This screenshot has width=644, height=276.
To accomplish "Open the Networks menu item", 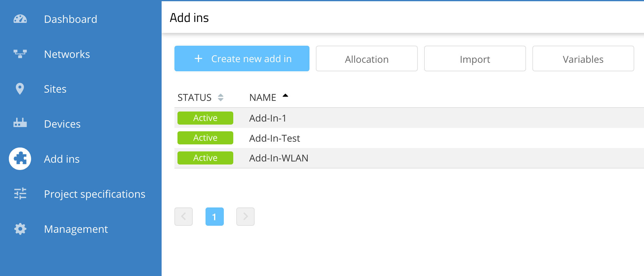I will pos(67,54).
